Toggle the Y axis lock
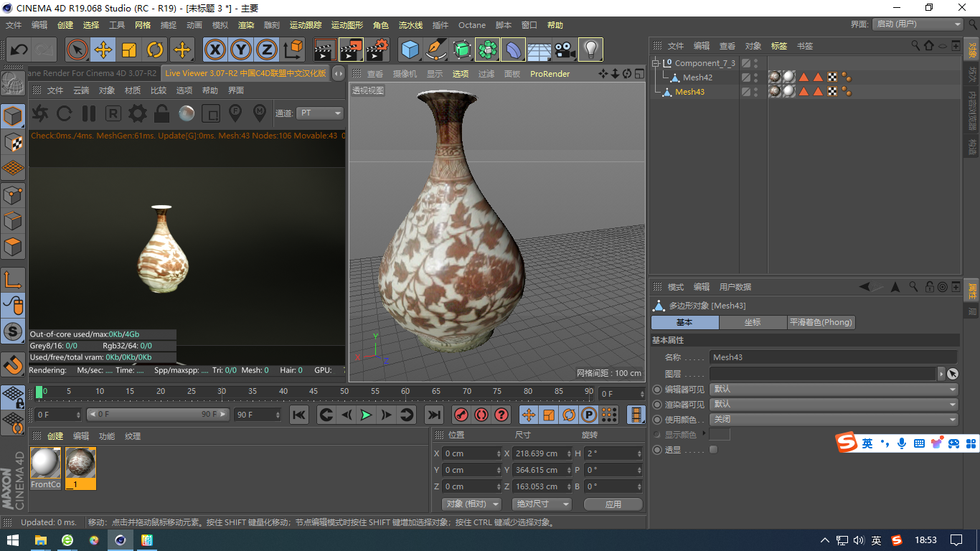Screen dimensions: 980x551 241,50
